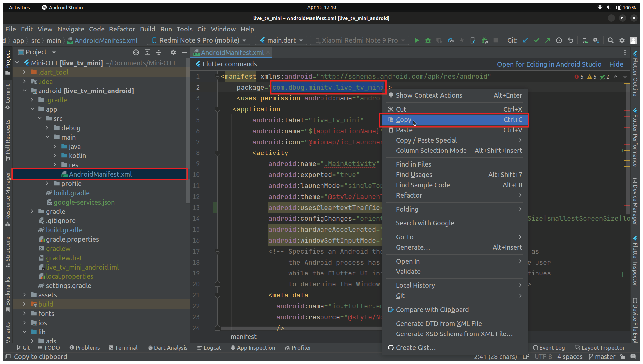Toggle Logcat tool window
The height and width of the screenshot is (364, 643).
tap(209, 348)
